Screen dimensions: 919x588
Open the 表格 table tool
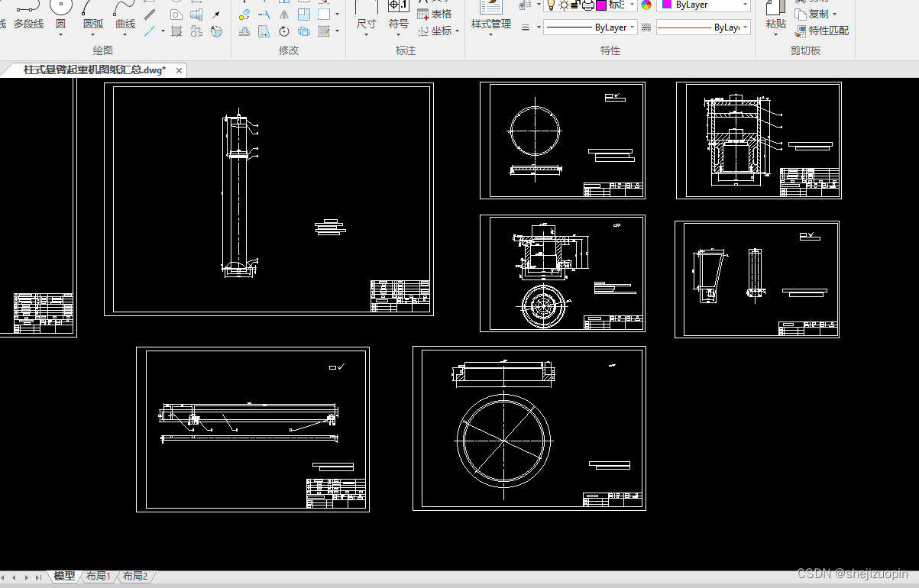click(x=434, y=15)
